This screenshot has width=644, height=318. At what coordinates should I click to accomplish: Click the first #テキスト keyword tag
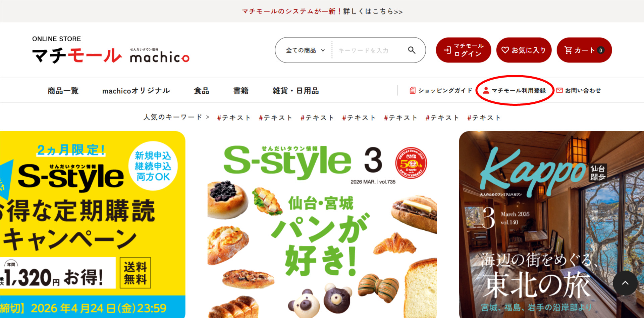(x=233, y=118)
